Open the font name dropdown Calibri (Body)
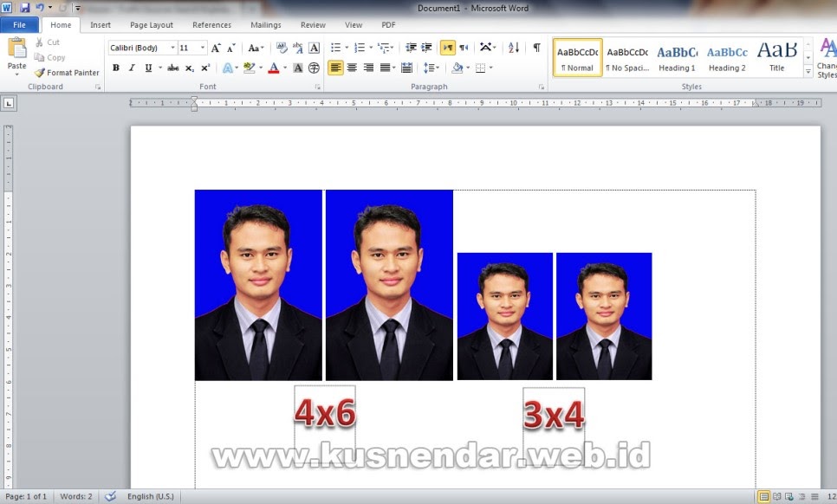Image resolution: width=837 pixels, height=504 pixels. click(x=172, y=48)
